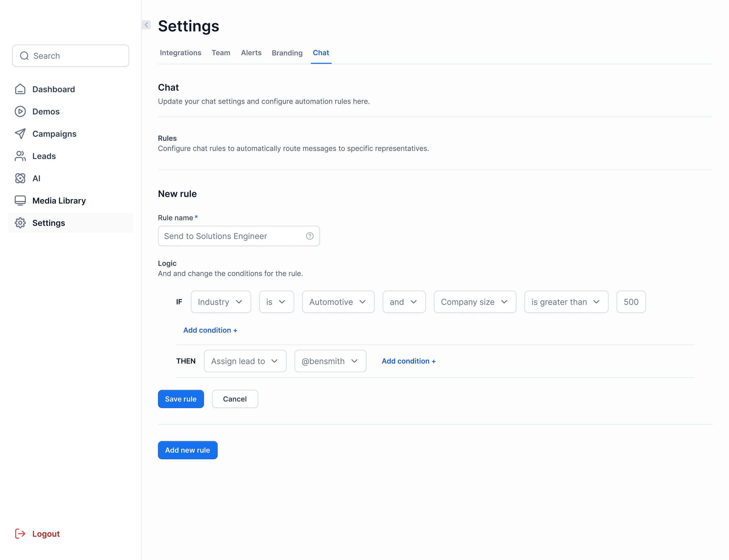Click the Leads icon in sidebar
Screen dimensions: 729x560
click(19, 156)
